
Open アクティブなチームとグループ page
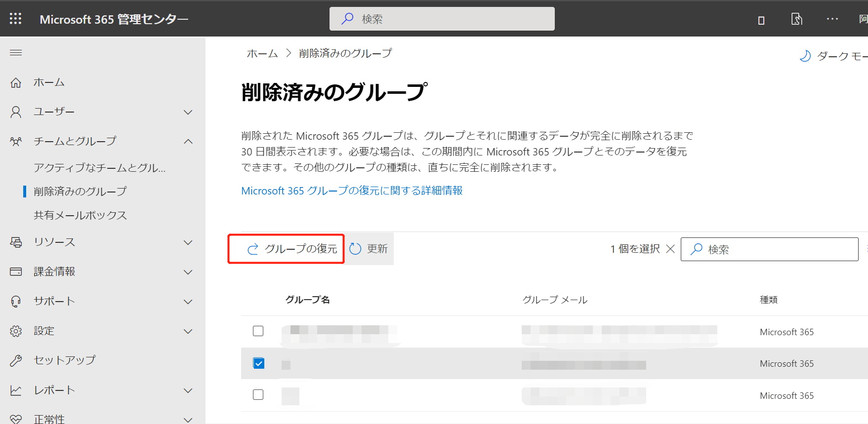coord(99,168)
